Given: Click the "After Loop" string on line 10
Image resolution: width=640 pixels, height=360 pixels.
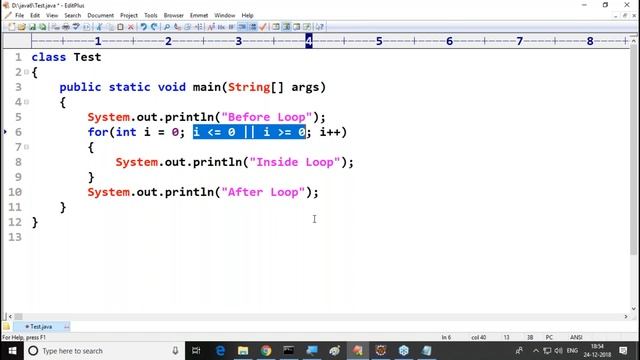Looking at the screenshot, I should point(263,192).
